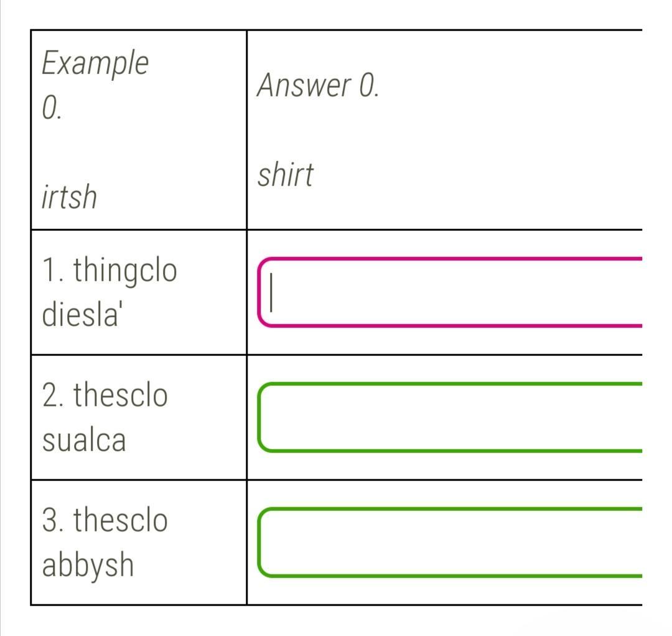Click the '0.' below the word Example
The image size is (672, 636).
pos(52,108)
